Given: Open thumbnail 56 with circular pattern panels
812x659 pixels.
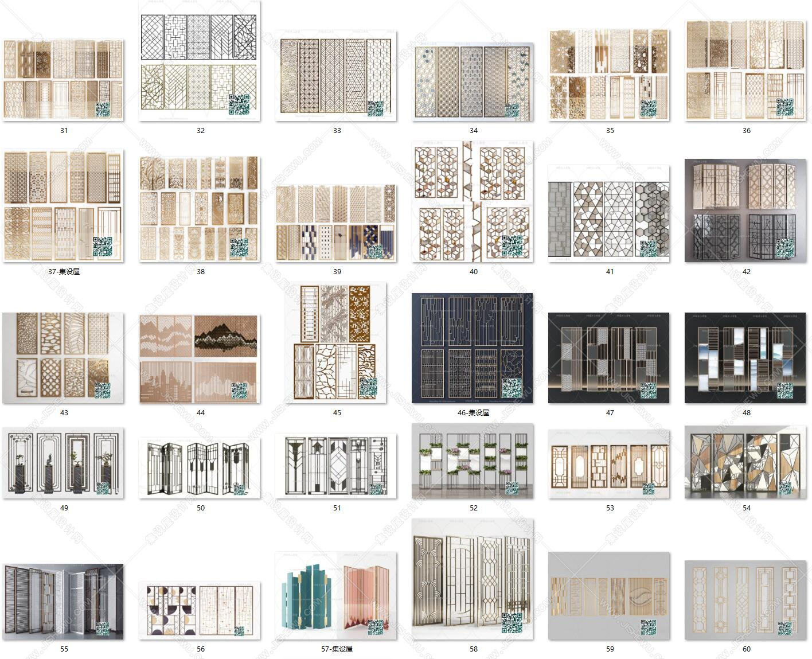Looking at the screenshot, I should click(200, 610).
